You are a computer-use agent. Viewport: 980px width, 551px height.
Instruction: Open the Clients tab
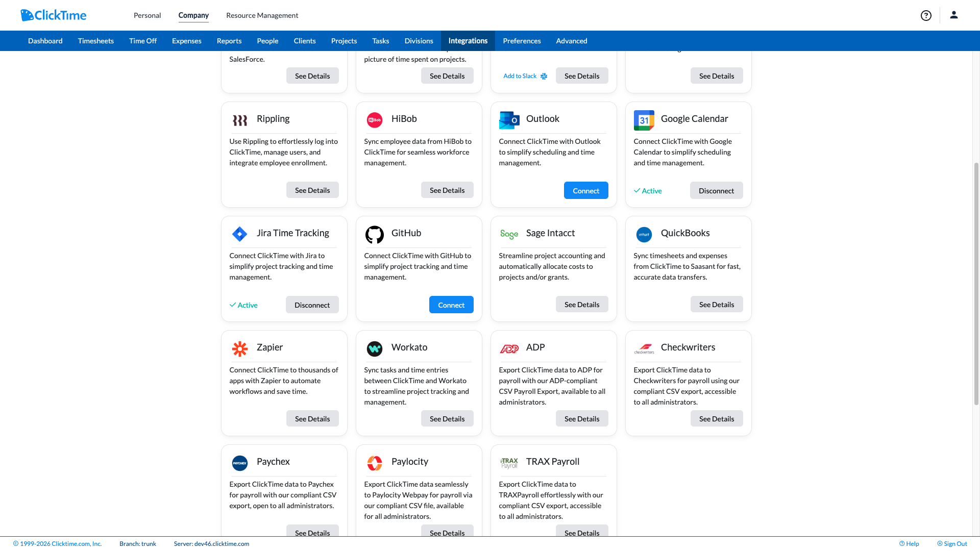coord(305,41)
